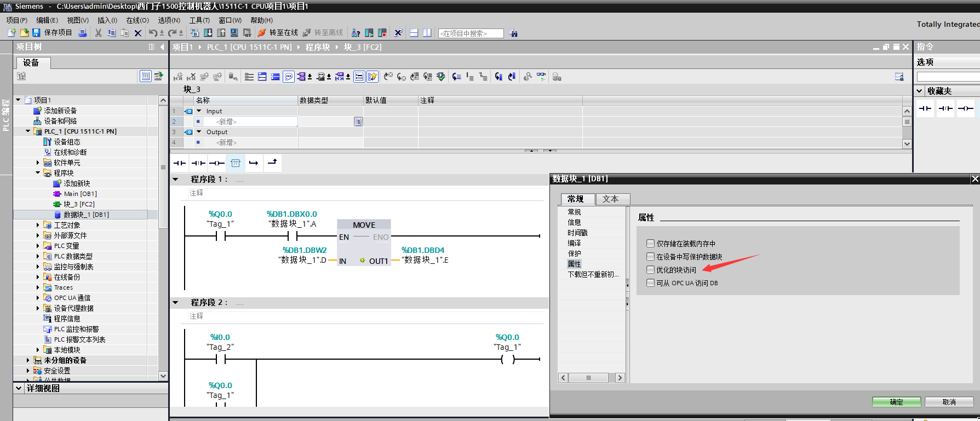Screen dimensions: 980x421
Task: Click the project search input field
Action: click(471, 33)
